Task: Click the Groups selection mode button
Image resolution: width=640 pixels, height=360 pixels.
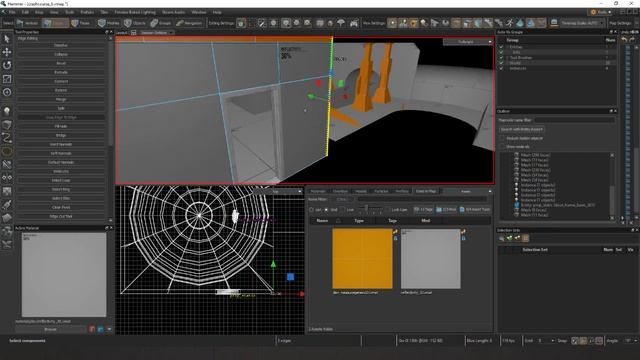Action: tap(161, 23)
